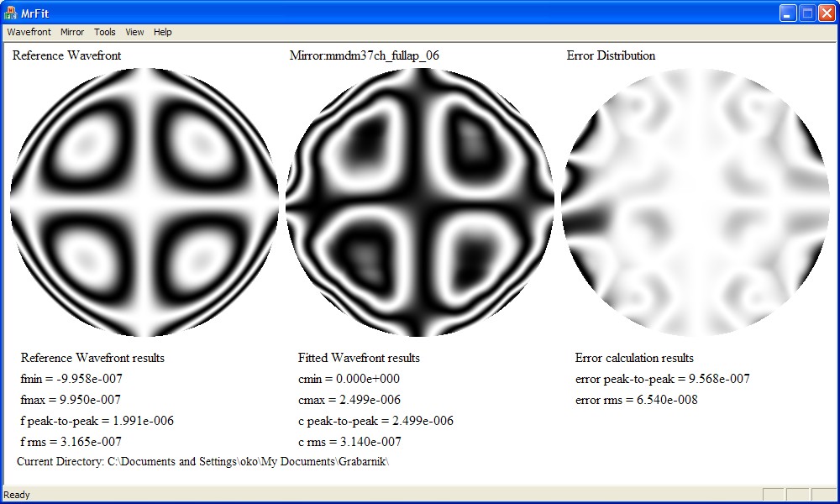Click the Reference Wavefront fringe image
This screenshot has height=504, width=840.
click(x=144, y=202)
